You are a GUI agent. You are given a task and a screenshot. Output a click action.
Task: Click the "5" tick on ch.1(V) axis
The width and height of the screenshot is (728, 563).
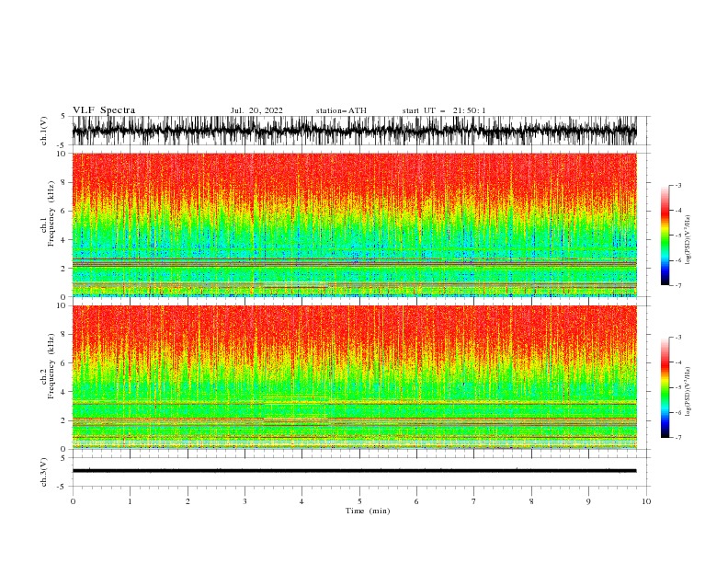tap(63, 117)
